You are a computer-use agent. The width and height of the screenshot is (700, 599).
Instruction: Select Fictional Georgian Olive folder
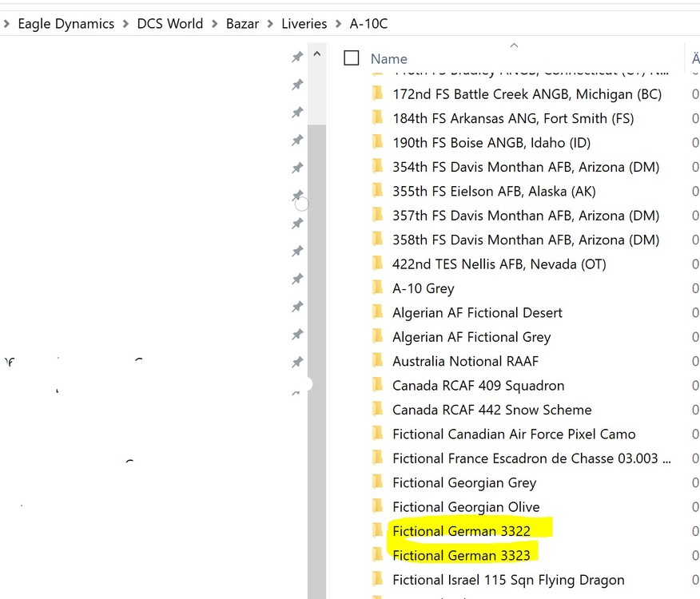[x=466, y=507]
